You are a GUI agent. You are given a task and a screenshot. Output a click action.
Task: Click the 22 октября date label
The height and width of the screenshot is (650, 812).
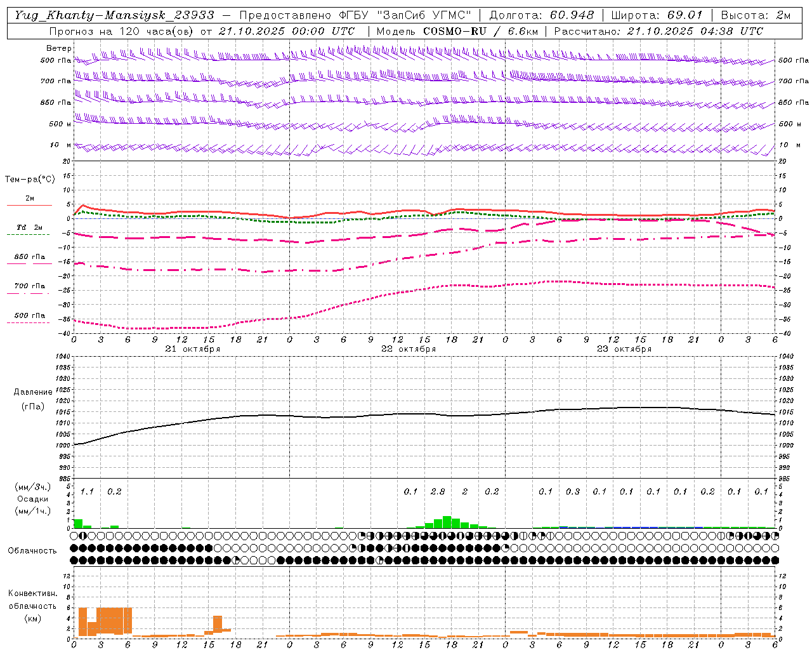tap(409, 349)
